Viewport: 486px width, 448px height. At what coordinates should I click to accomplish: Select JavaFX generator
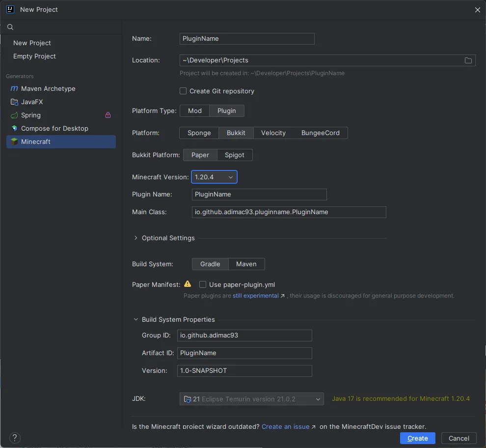tap(61, 102)
